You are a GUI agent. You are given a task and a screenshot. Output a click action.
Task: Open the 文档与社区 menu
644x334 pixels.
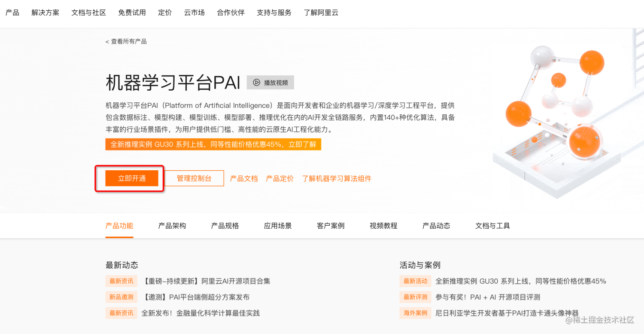point(89,12)
